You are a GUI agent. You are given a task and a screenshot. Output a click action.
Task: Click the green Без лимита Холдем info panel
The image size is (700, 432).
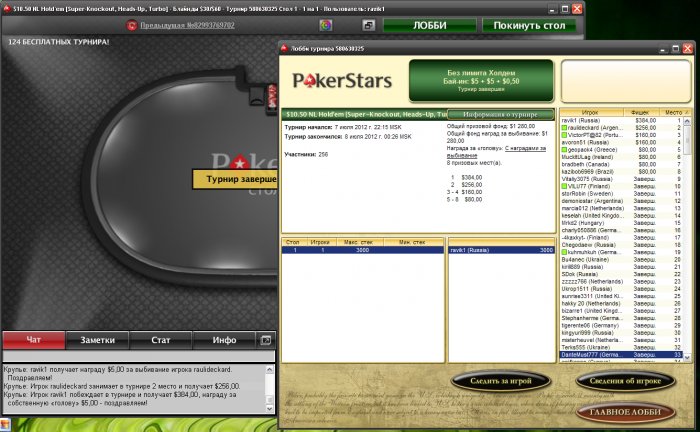point(481,81)
